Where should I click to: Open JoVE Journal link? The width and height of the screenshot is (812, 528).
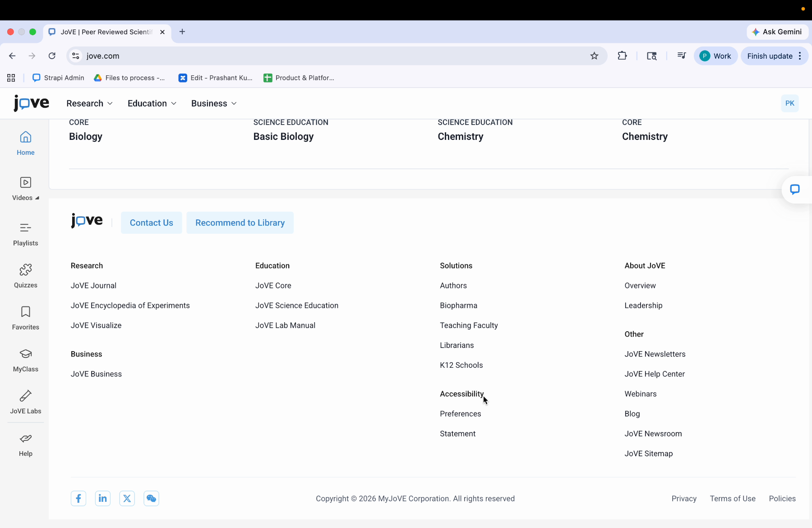93,286
